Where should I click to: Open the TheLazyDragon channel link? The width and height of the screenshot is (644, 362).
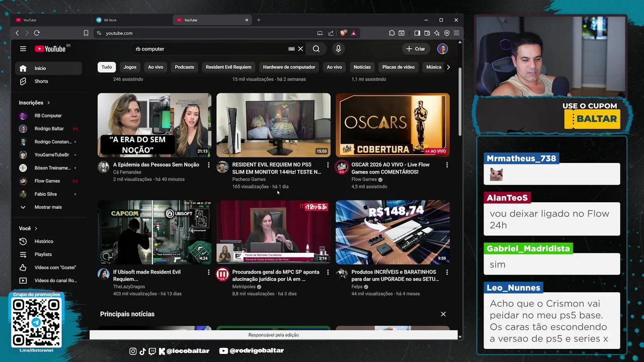tap(129, 287)
